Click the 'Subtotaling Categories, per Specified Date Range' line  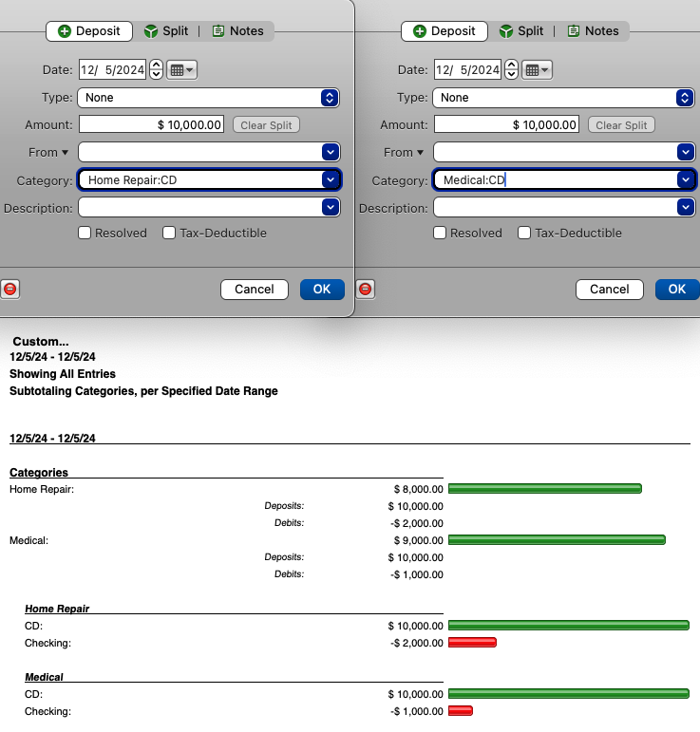tap(143, 391)
